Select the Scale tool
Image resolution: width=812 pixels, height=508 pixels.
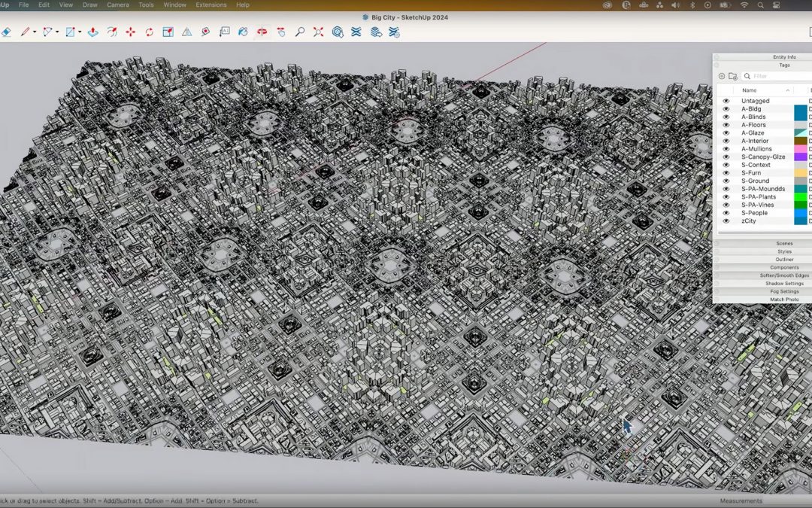[168, 32]
